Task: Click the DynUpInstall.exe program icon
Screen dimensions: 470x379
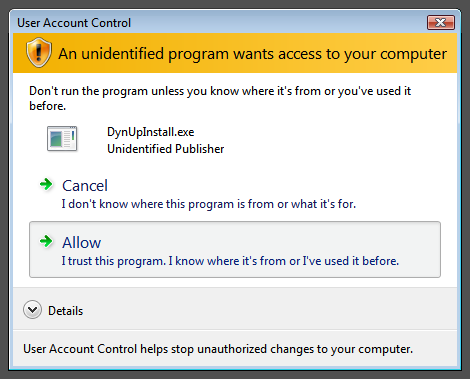Action: click(62, 139)
